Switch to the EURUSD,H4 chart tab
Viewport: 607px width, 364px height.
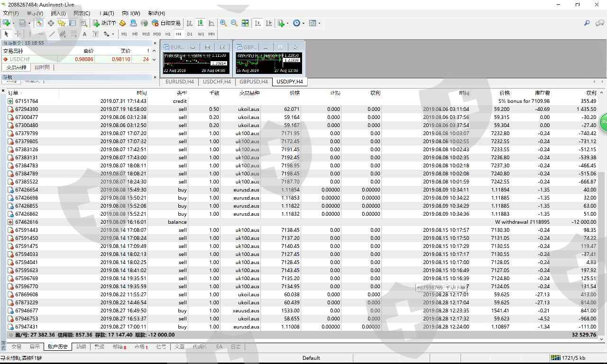click(179, 82)
